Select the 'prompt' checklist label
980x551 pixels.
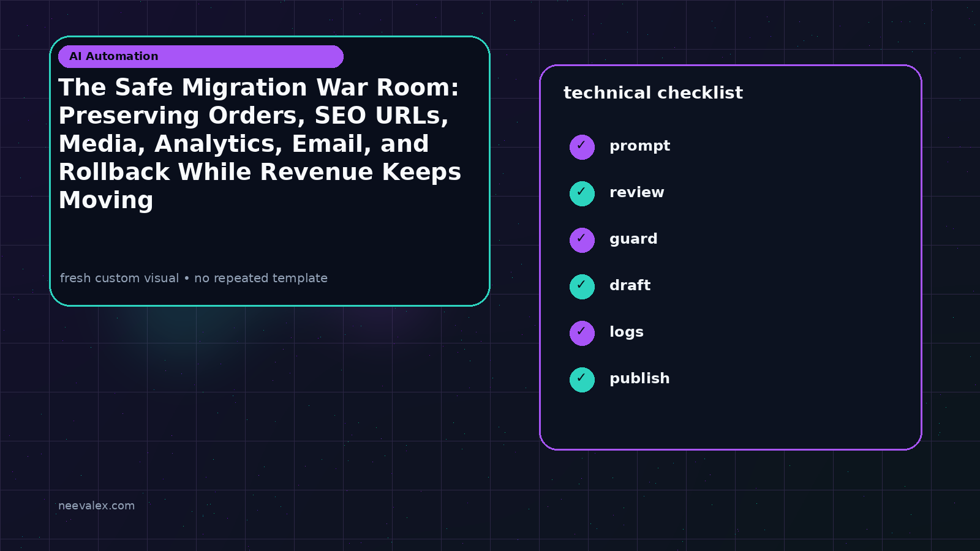[x=639, y=146]
